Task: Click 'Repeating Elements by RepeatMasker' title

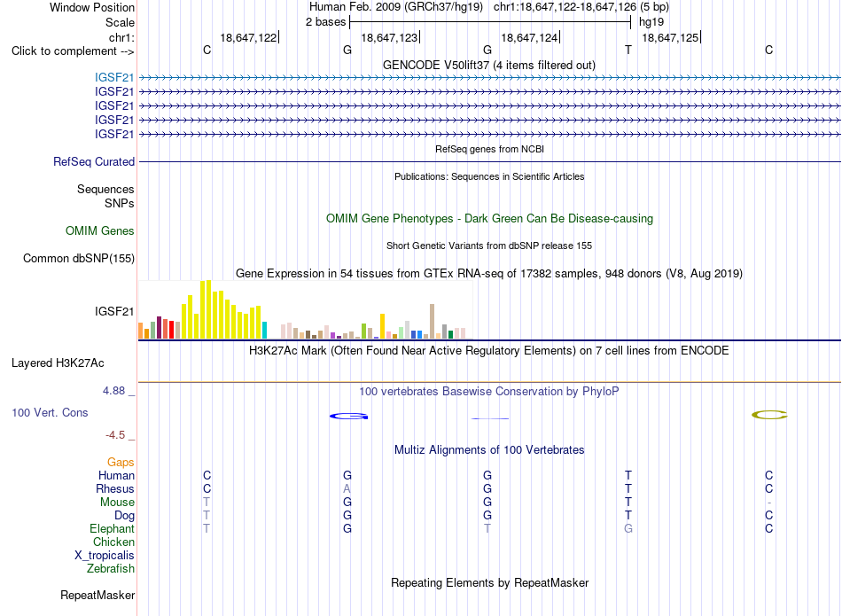Action: [490, 582]
